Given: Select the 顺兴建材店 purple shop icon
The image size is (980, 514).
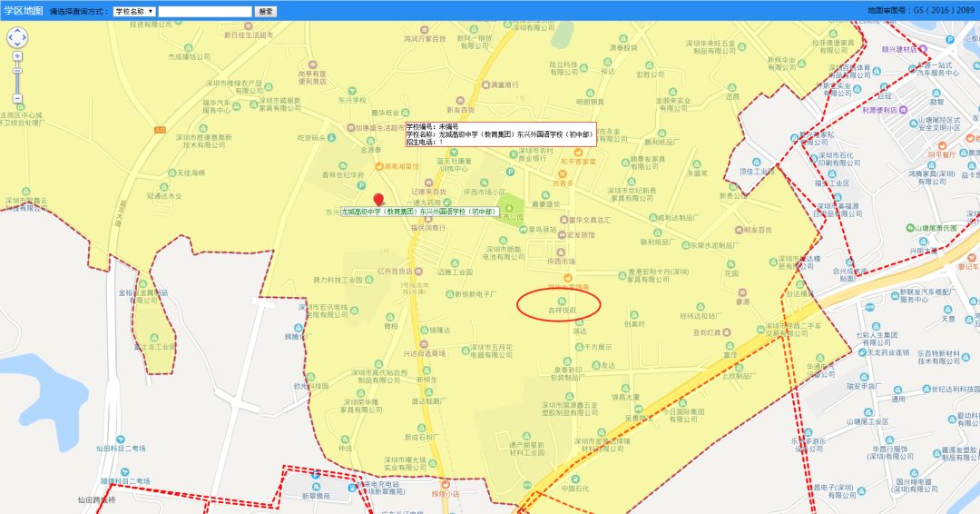Looking at the screenshot, I should coord(922,49).
